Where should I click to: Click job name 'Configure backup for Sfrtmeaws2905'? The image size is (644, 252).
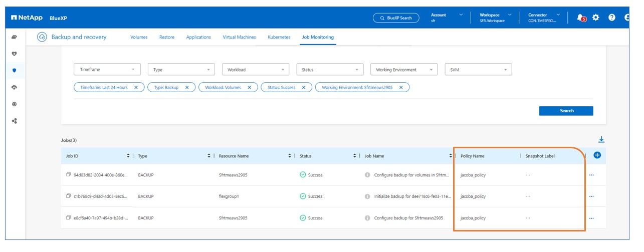coord(408,218)
